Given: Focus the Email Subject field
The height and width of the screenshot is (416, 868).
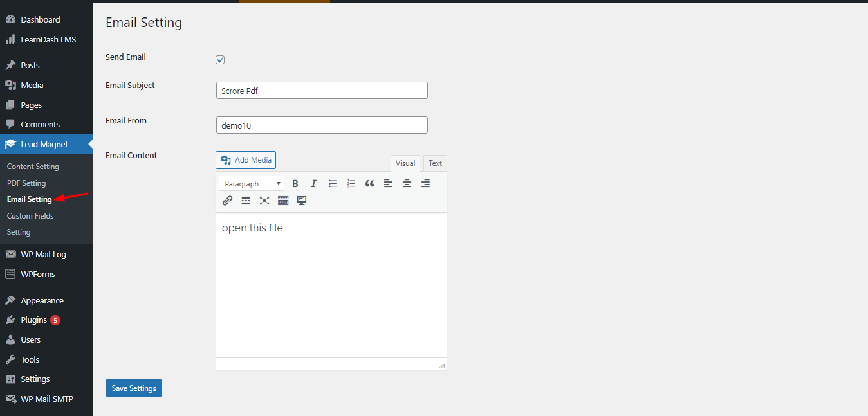Looking at the screenshot, I should [x=322, y=91].
